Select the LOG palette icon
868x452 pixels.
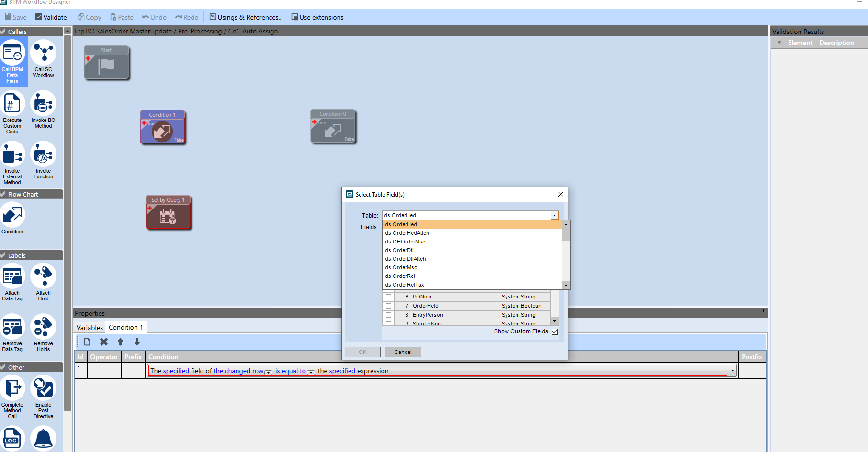tap(12, 439)
